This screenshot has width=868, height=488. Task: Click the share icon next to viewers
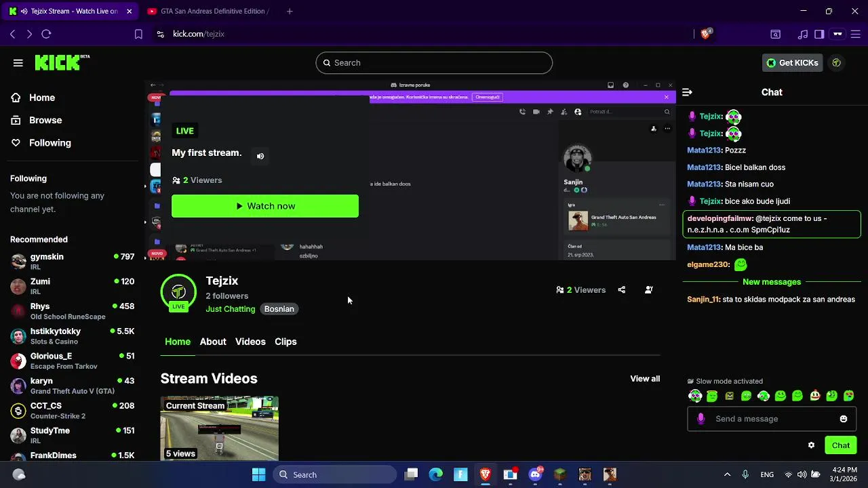click(622, 289)
